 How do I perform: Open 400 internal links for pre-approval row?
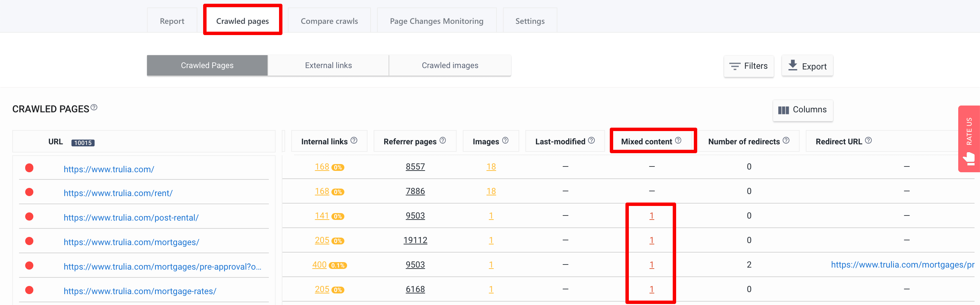click(x=319, y=264)
